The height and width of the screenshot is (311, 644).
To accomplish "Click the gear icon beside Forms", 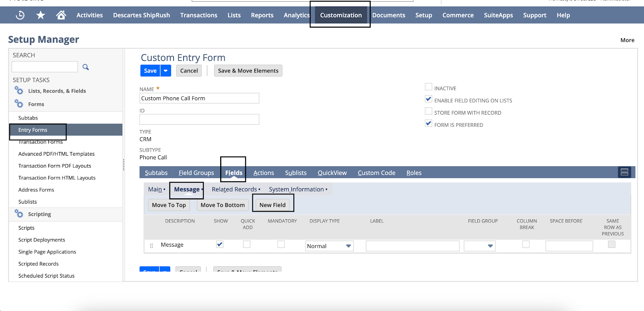I will click(x=19, y=104).
